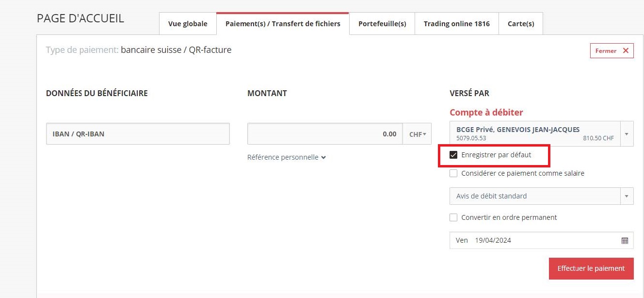The image size is (644, 298).
Task: Go to Trading online 1816 tab
Action: click(457, 24)
